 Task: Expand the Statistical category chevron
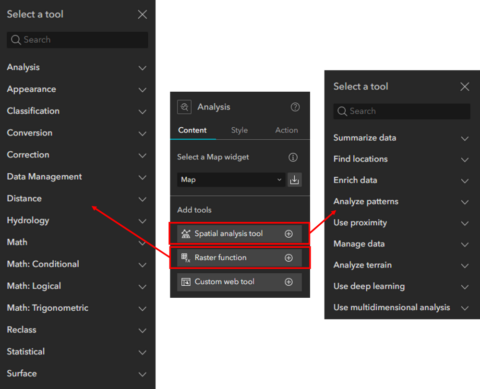click(x=142, y=353)
